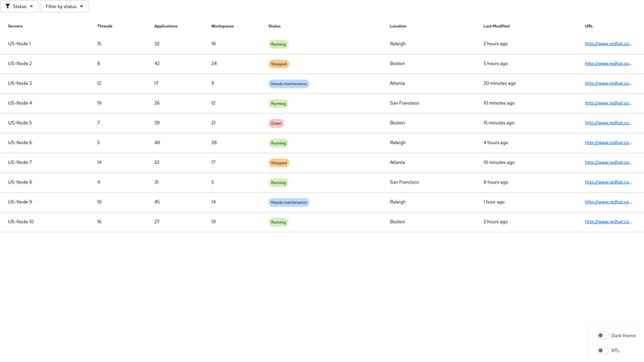Image resolution: width=644 pixels, height=362 pixels.
Task: Open the URL link for US-Node 4
Action: (609, 103)
